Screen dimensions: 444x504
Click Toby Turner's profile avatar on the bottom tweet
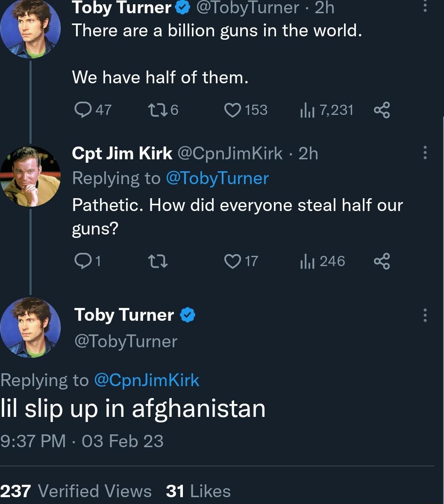point(30,328)
